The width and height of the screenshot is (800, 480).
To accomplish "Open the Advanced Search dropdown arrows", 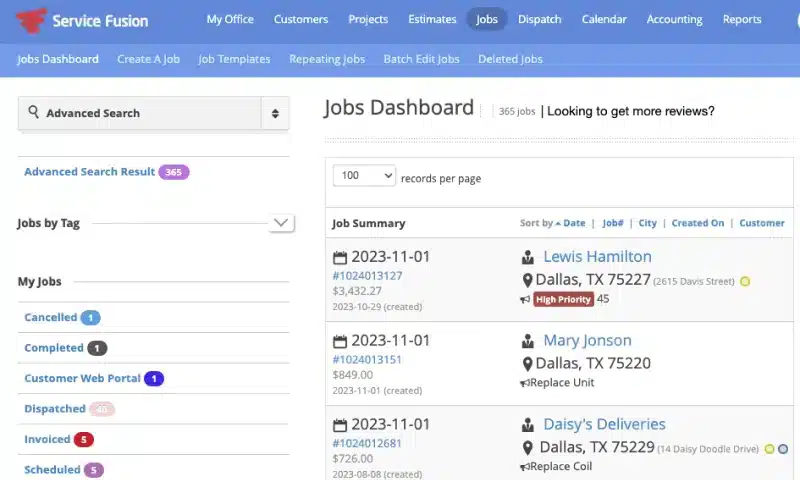I will coord(275,114).
